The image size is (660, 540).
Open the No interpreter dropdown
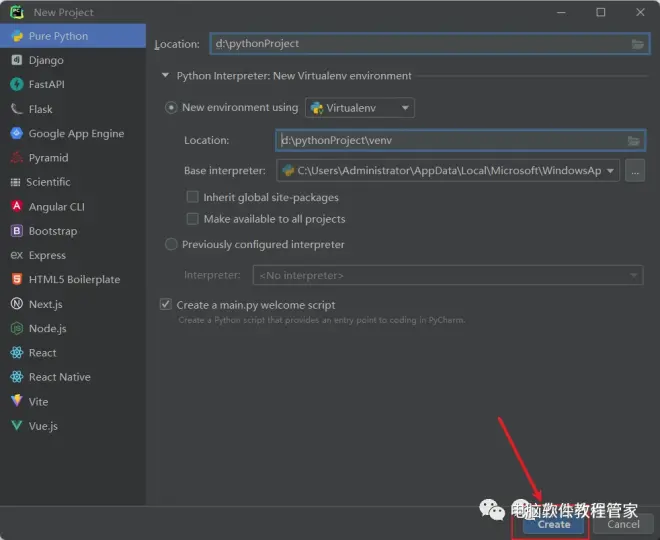tap(448, 275)
